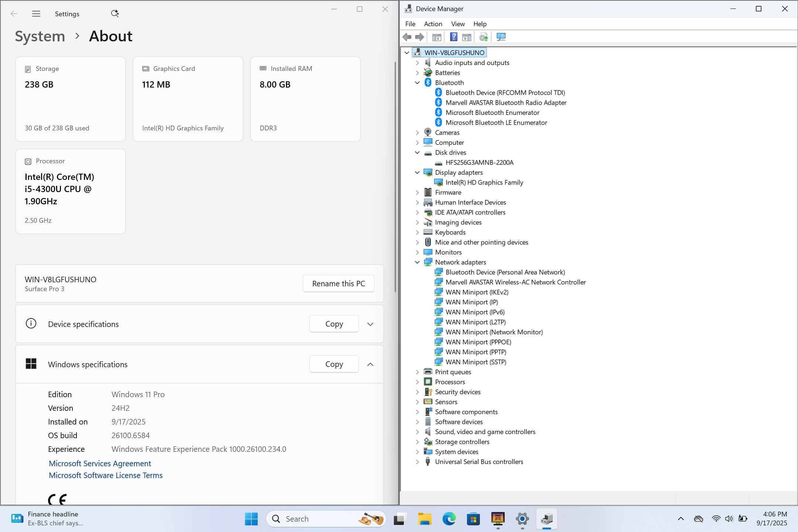Click the Back arrow in Device Manager toolbar
Screen dimensions: 798x532
coord(407,37)
